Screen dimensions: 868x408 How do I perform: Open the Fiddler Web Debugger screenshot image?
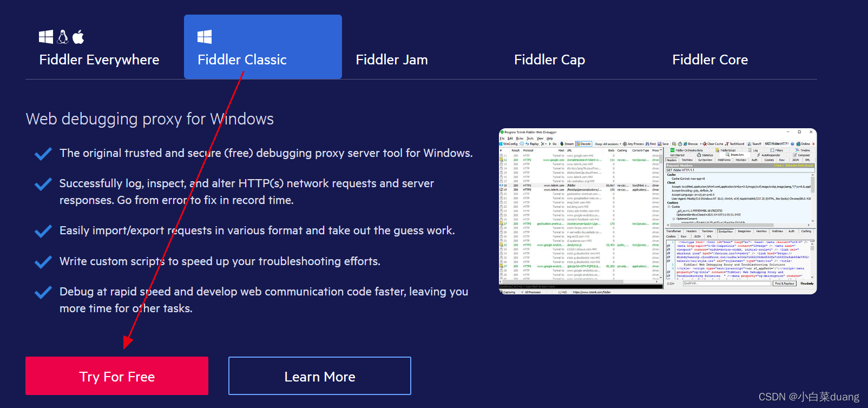pyautogui.click(x=657, y=212)
